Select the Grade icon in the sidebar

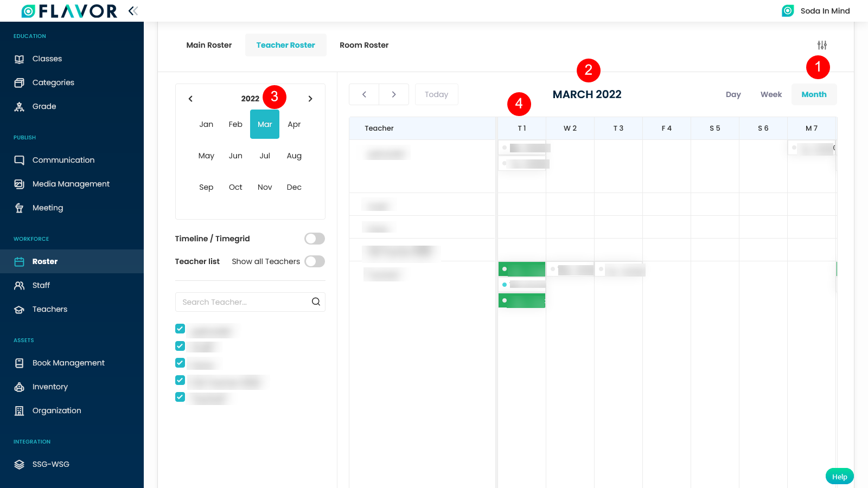pos(19,106)
